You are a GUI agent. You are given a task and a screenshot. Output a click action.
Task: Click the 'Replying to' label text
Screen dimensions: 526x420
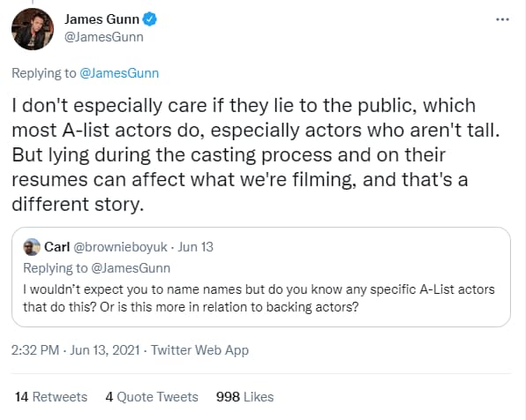coord(44,73)
